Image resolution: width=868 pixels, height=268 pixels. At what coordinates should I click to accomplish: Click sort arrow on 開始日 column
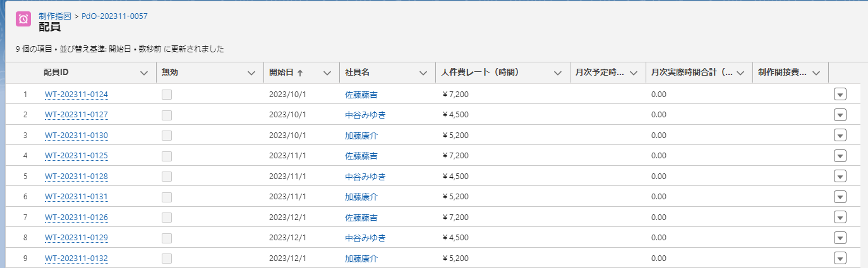tap(300, 73)
